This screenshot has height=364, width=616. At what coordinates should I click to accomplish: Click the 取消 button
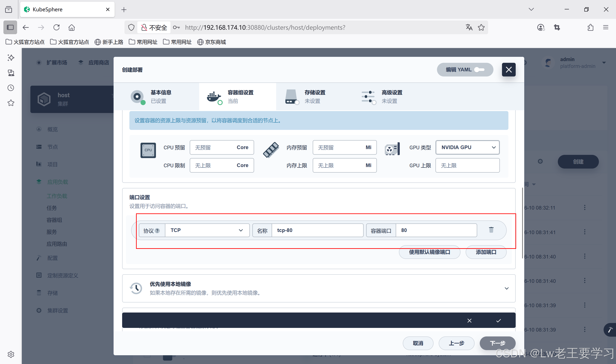point(418,343)
